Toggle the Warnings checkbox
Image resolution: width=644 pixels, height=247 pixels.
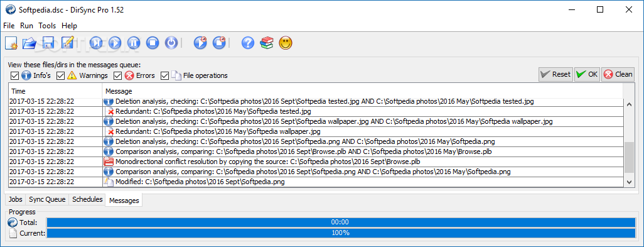click(61, 75)
